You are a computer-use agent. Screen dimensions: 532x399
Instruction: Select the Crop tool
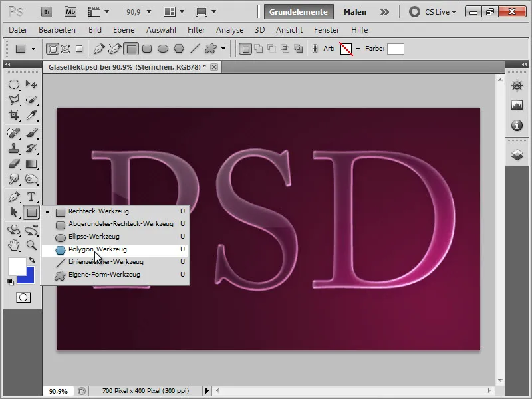click(14, 115)
